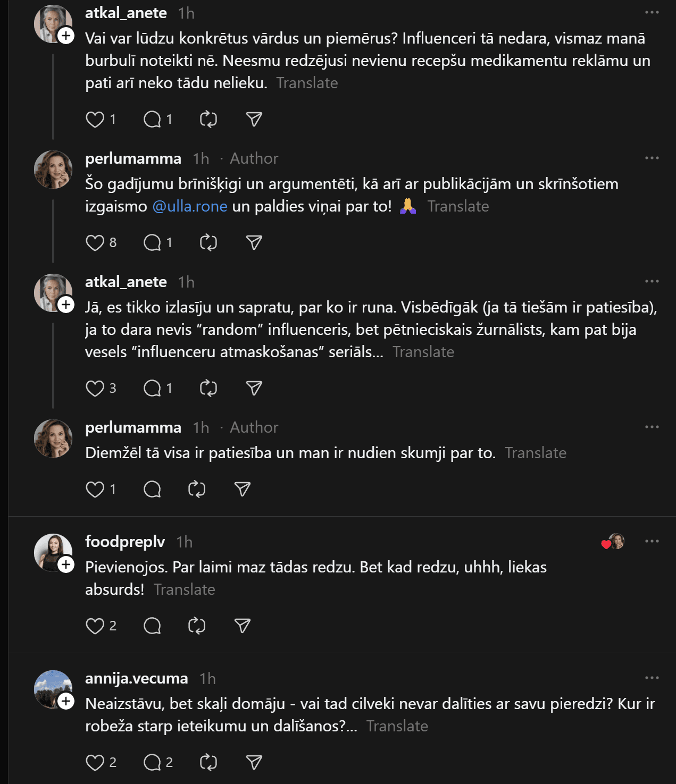Repost annija.vecuma's comment
Screen dimensions: 676x784
coord(208,763)
